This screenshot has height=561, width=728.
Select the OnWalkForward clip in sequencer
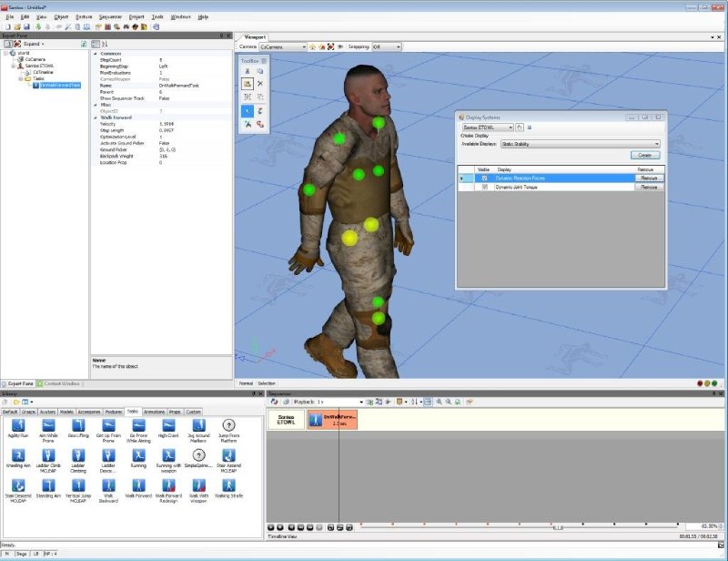(x=332, y=419)
